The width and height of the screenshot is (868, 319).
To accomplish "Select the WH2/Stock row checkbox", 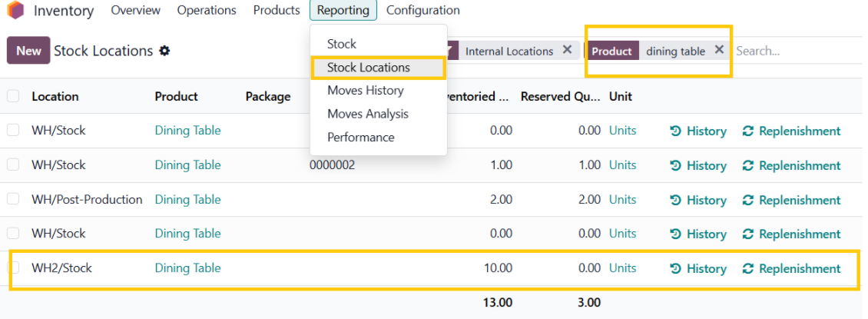I will point(13,267).
